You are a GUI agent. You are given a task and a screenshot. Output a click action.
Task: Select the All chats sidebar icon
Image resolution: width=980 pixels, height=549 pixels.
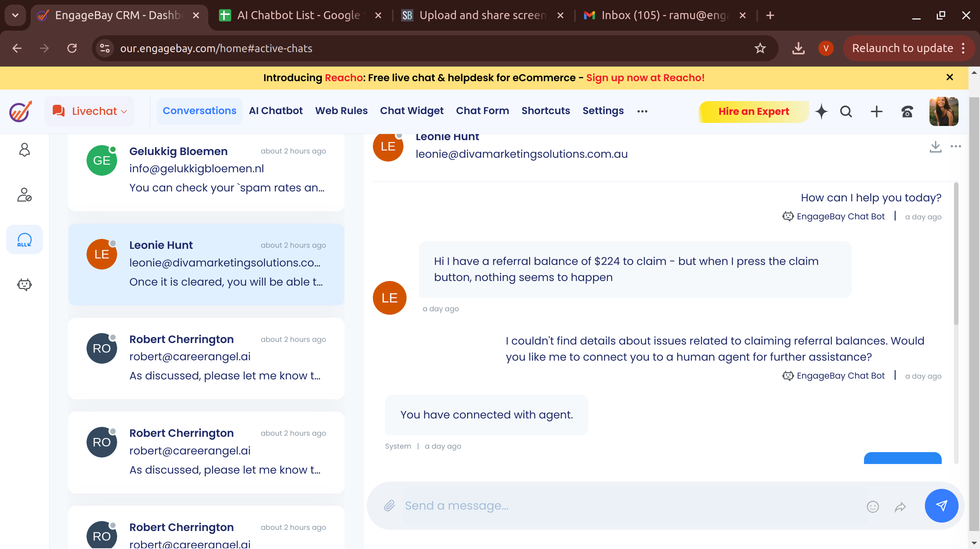coord(24,240)
